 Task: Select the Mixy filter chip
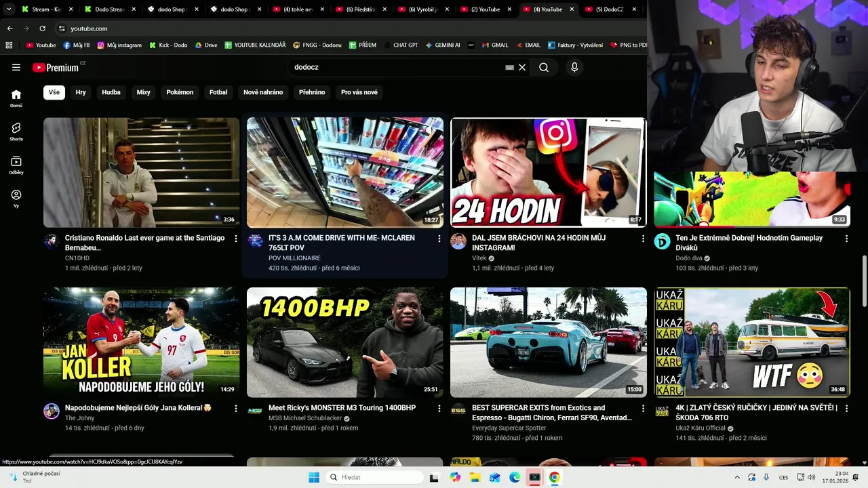click(x=143, y=92)
